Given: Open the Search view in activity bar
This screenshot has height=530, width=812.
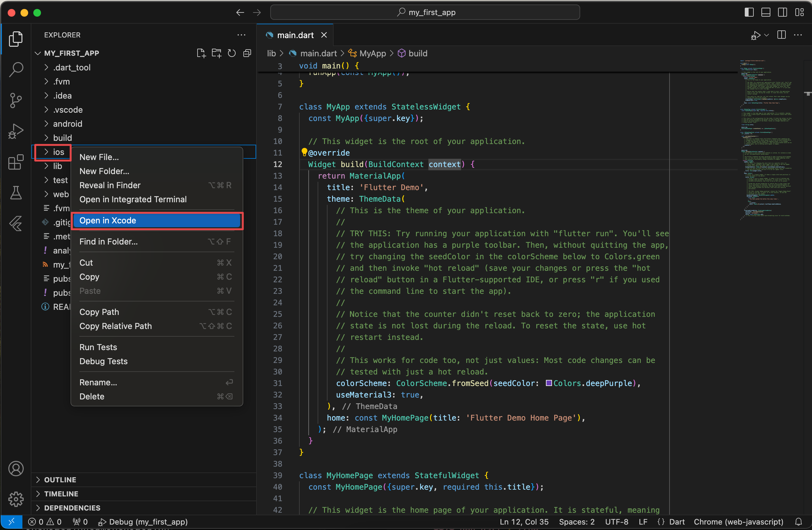Looking at the screenshot, I should [x=16, y=69].
